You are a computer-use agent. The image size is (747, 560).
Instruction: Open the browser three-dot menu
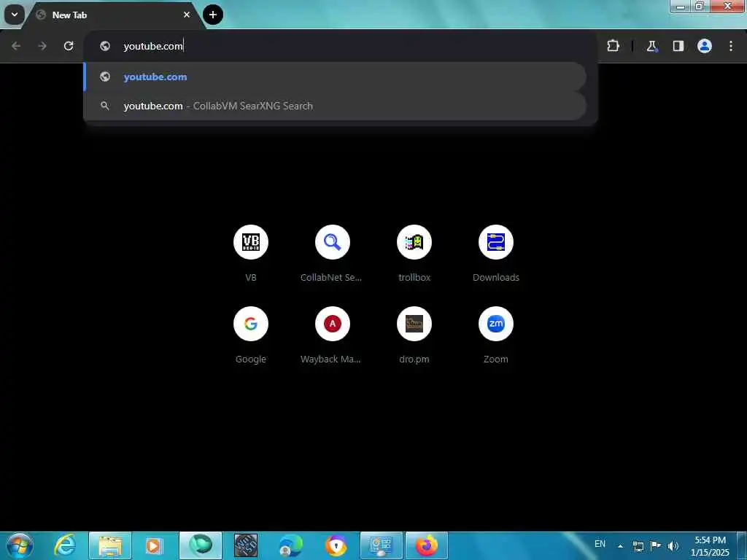(730, 46)
